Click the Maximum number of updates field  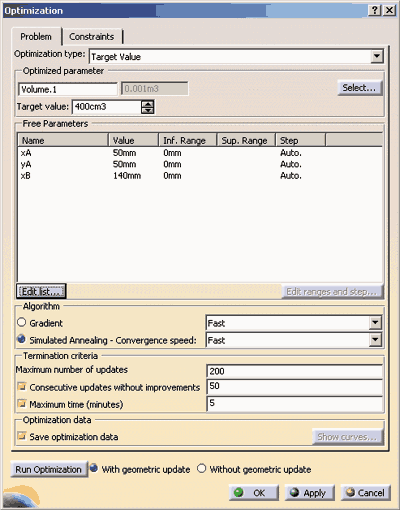pos(295,371)
